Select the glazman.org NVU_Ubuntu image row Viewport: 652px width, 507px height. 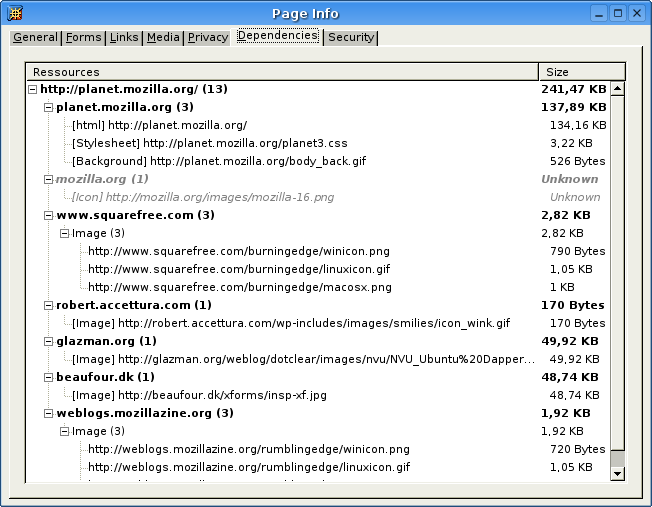318,359
